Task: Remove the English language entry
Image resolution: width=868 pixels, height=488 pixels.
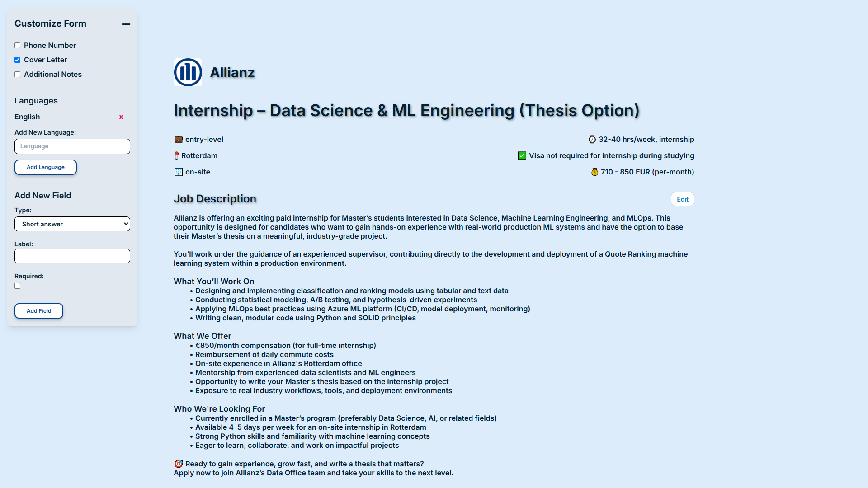Action: pyautogui.click(x=121, y=117)
